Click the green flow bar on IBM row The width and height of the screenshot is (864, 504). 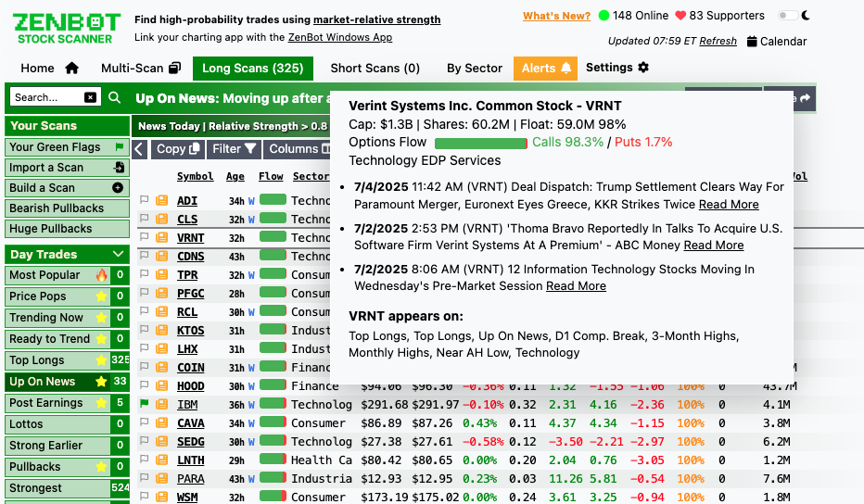pos(273,403)
